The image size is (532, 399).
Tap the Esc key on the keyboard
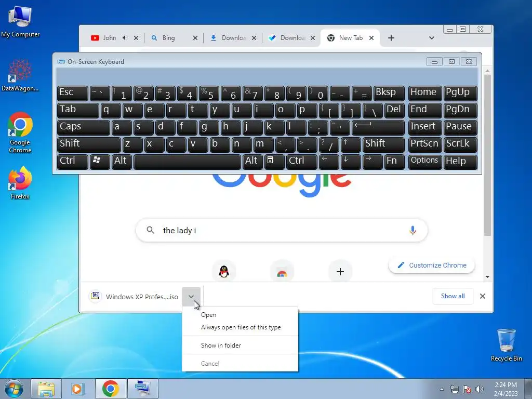point(73,94)
